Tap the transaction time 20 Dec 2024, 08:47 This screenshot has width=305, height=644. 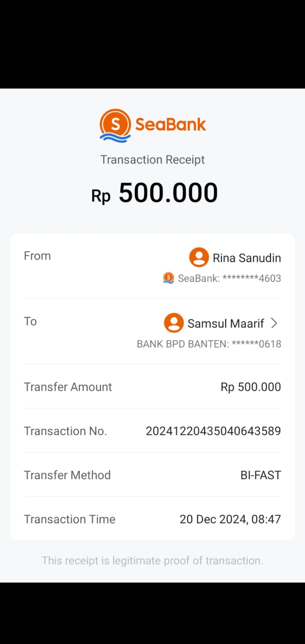(x=230, y=519)
